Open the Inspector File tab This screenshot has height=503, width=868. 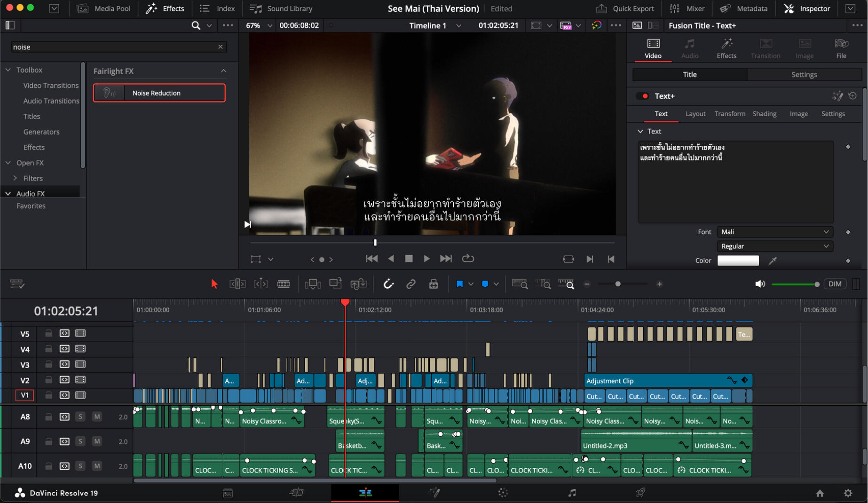coord(841,48)
